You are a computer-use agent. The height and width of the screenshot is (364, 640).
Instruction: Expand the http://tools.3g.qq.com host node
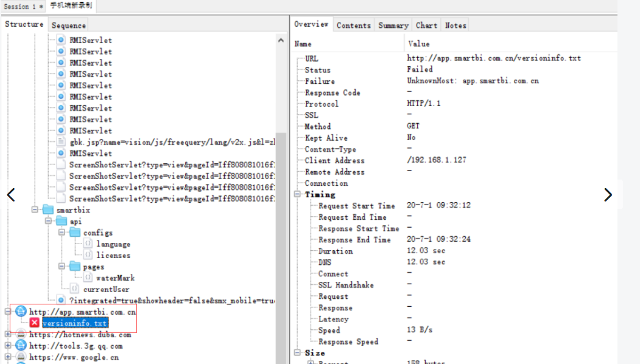(7, 346)
